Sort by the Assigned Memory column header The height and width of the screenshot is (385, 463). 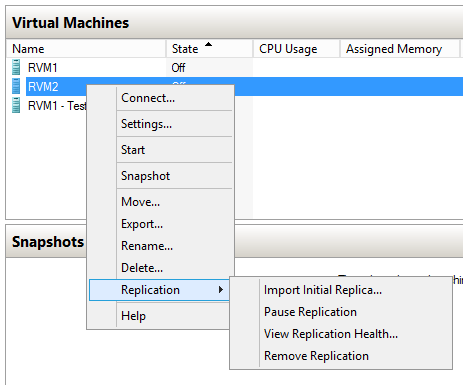tap(400, 49)
